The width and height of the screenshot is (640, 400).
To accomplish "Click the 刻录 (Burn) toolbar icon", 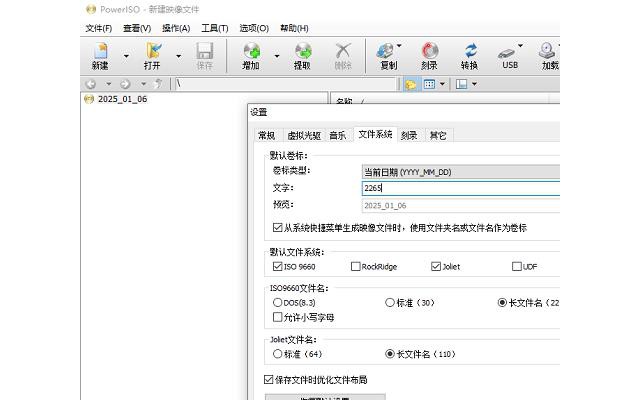I will 429,56.
